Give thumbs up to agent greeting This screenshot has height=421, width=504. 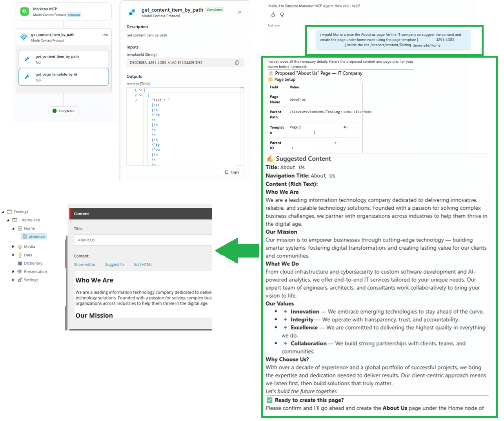[273, 15]
